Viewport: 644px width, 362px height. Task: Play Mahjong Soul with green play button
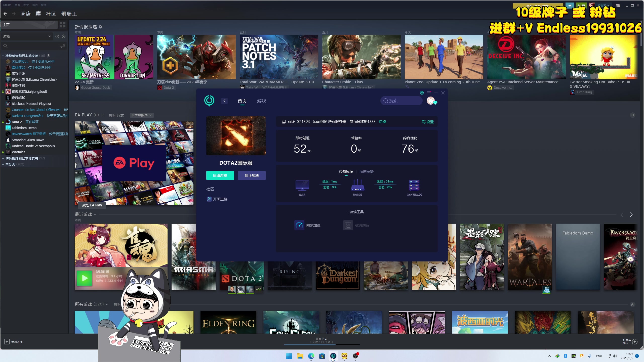coord(84,278)
